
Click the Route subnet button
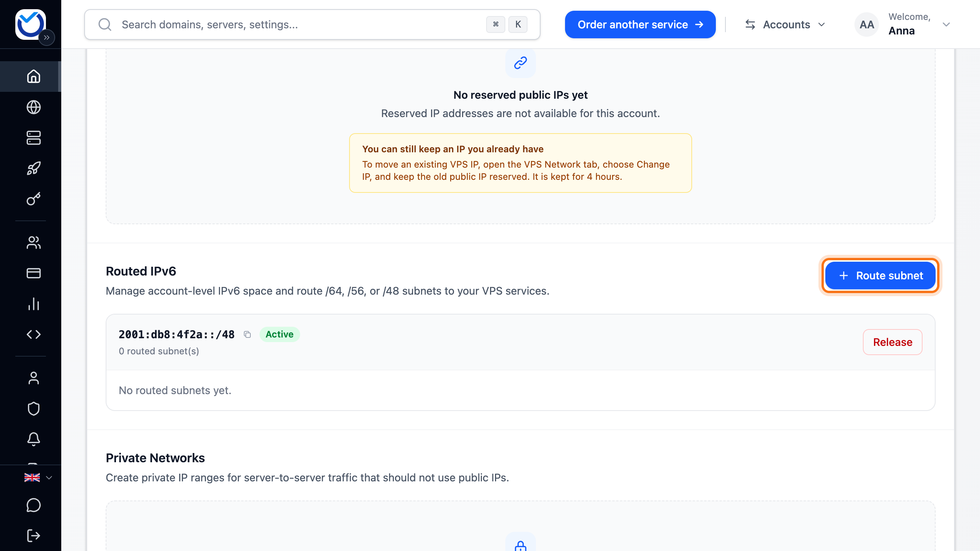pyautogui.click(x=880, y=275)
